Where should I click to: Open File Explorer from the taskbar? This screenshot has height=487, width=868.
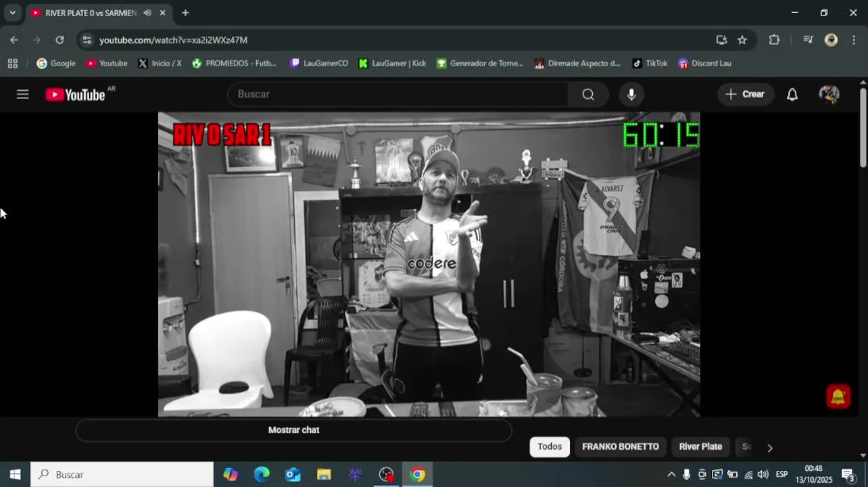coord(324,475)
